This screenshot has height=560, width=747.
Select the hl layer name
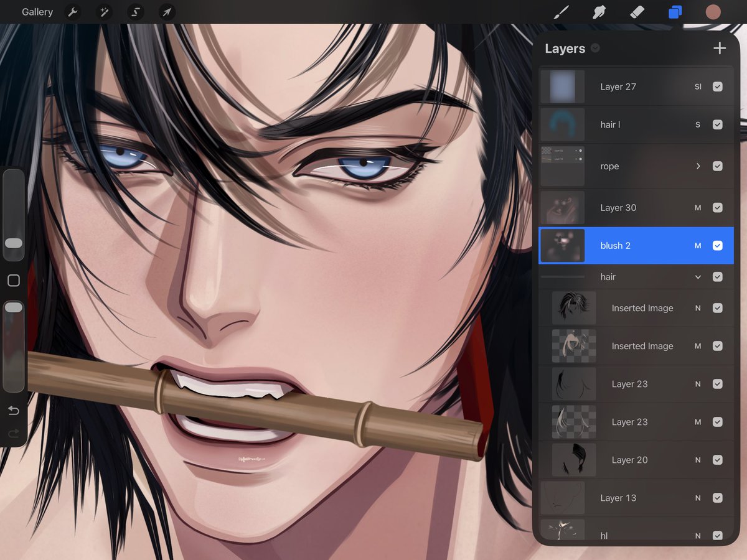click(604, 536)
